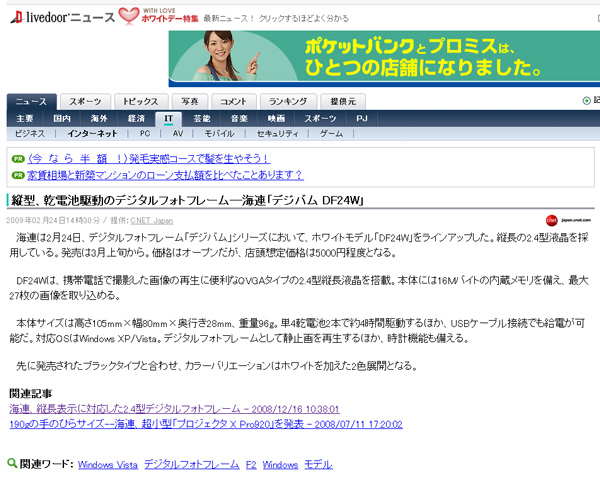Click the 関連記事 heading
600x479 pixels.
31,393
